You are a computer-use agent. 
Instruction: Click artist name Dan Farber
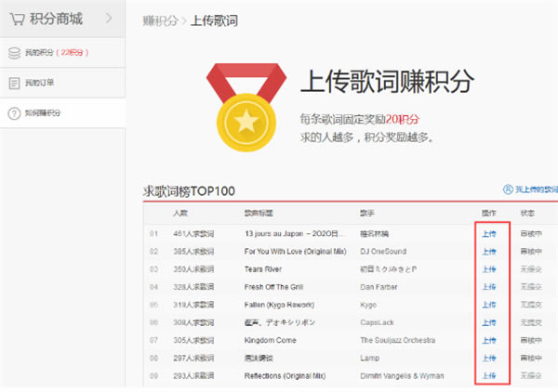[x=379, y=287]
